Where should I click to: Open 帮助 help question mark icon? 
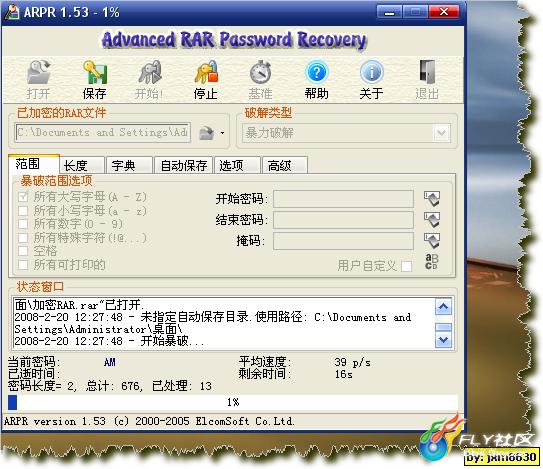316,72
